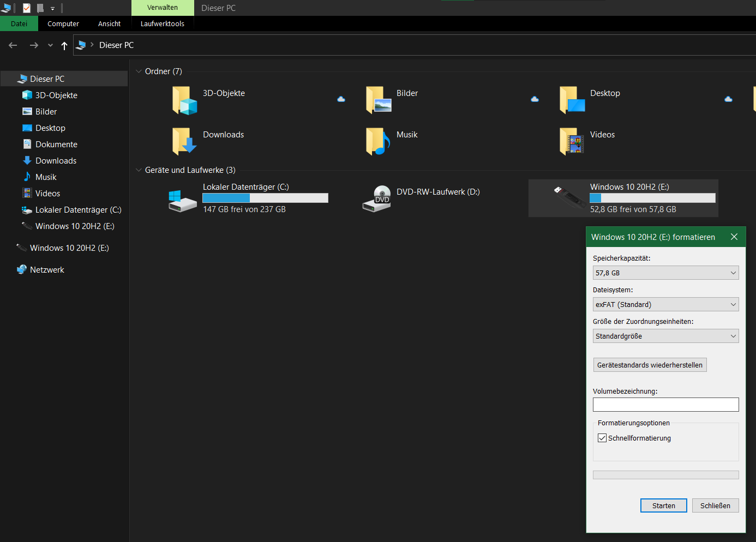Open the Musik folder icon in main pane
The image size is (756, 542).
click(379, 141)
